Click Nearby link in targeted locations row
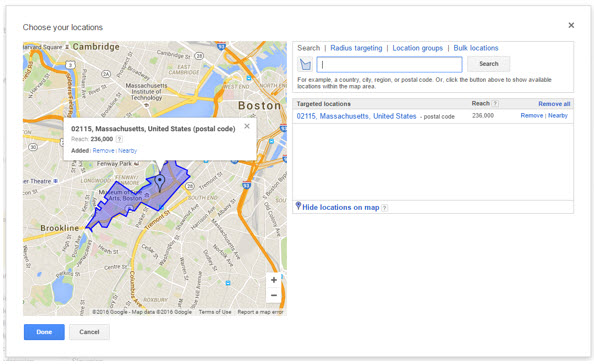This screenshot has height=364, width=594. [558, 116]
